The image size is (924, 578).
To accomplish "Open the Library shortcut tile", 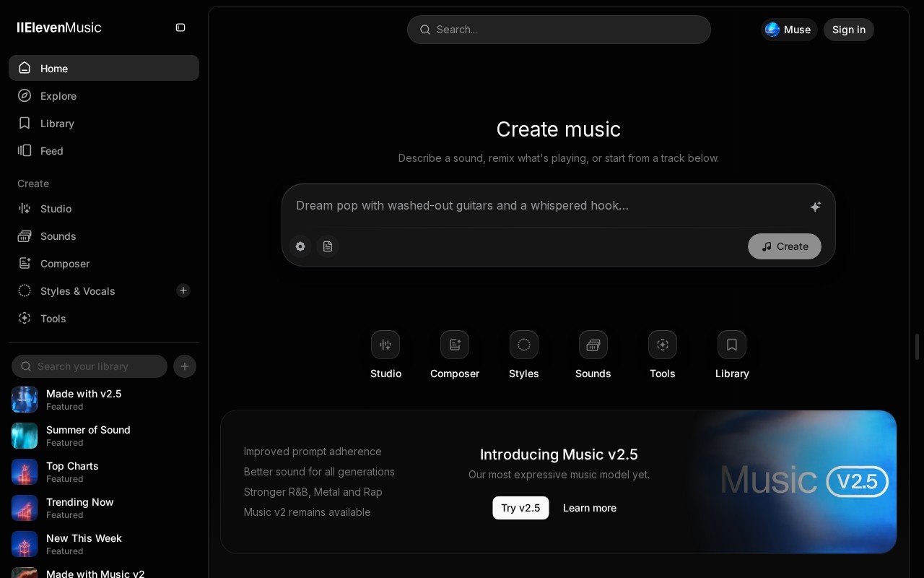I will 732,345.
